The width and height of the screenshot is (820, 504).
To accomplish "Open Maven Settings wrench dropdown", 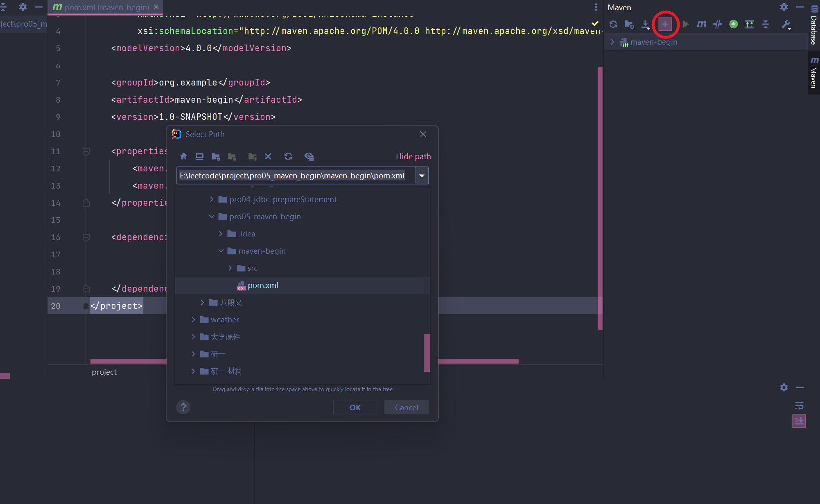I will coord(786,24).
